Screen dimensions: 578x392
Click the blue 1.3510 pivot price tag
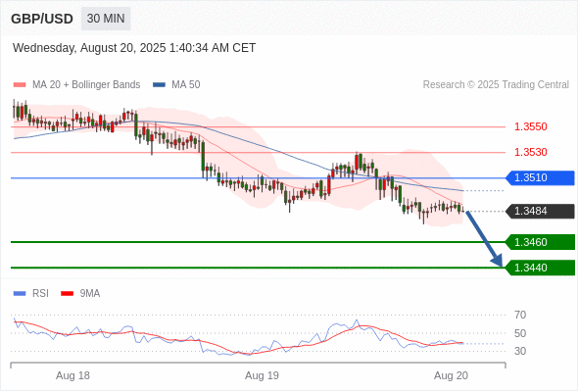click(x=540, y=177)
